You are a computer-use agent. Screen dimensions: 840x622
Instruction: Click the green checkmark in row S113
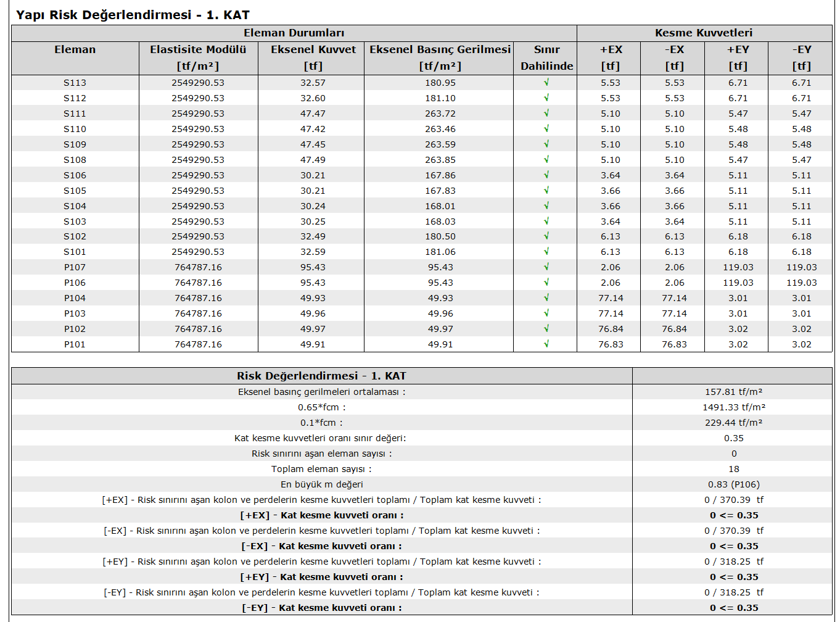click(546, 83)
